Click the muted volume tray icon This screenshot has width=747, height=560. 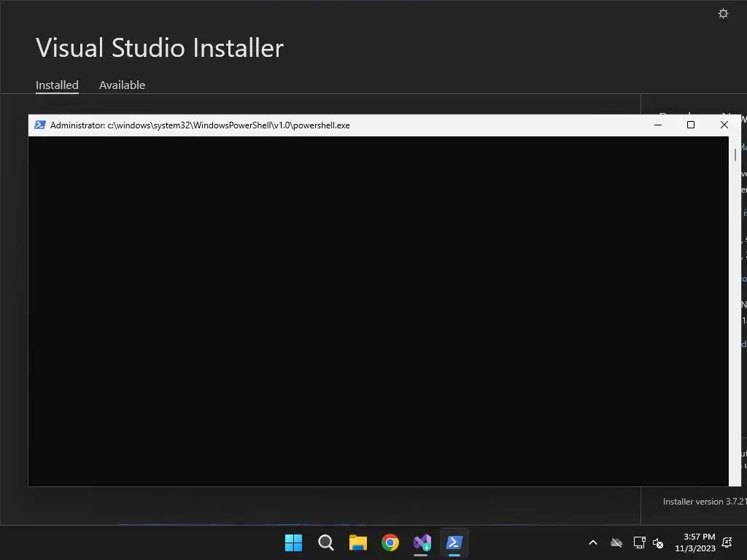[x=658, y=542]
